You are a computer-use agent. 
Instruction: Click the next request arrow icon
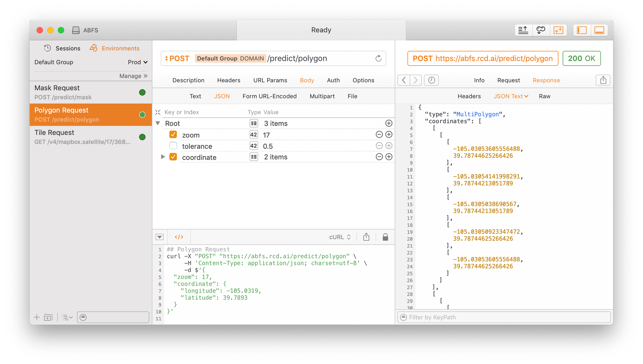click(x=415, y=80)
